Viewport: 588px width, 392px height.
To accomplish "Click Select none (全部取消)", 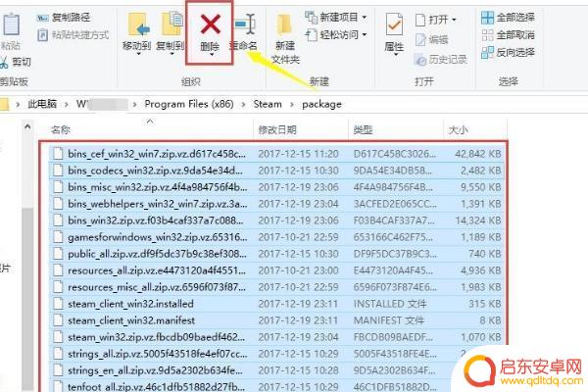I will tap(508, 35).
